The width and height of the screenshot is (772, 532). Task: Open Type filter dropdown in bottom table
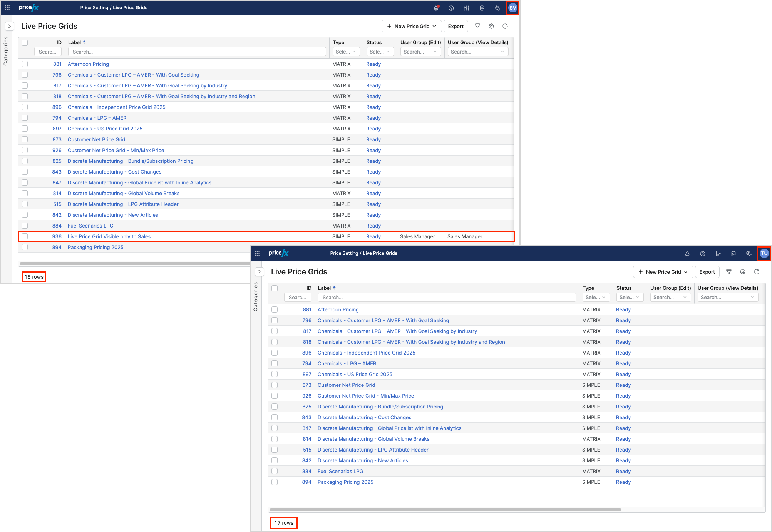pyautogui.click(x=595, y=297)
